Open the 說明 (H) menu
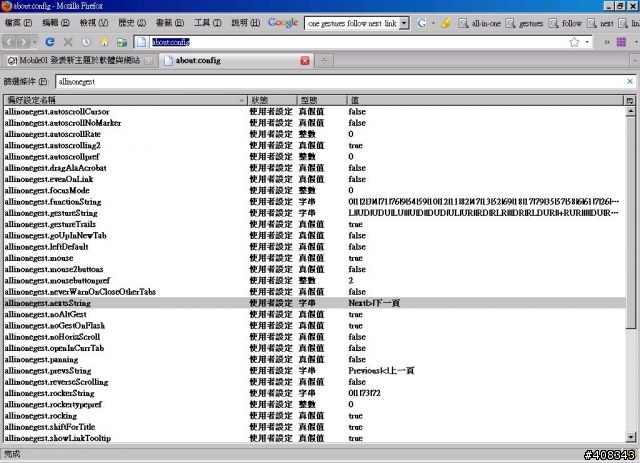 [246, 23]
